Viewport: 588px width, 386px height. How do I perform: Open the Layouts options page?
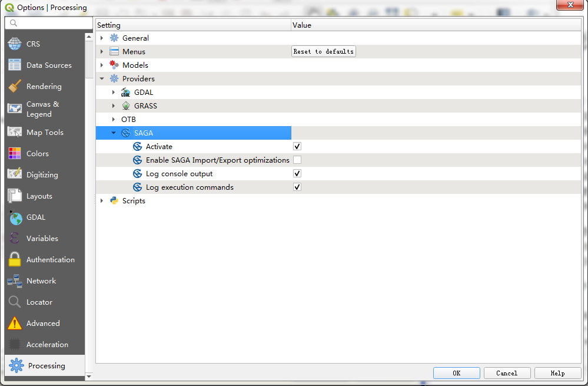[x=45, y=196]
